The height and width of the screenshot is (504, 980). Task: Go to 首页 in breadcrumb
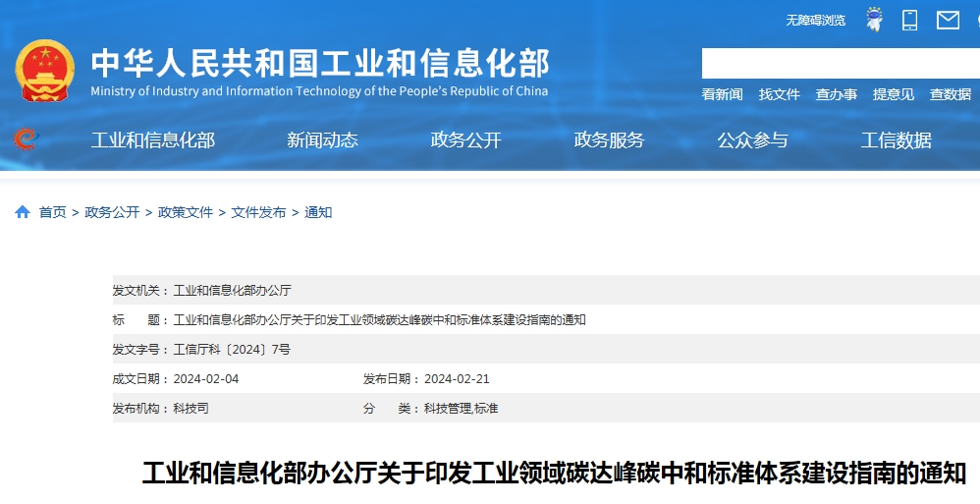(52, 212)
